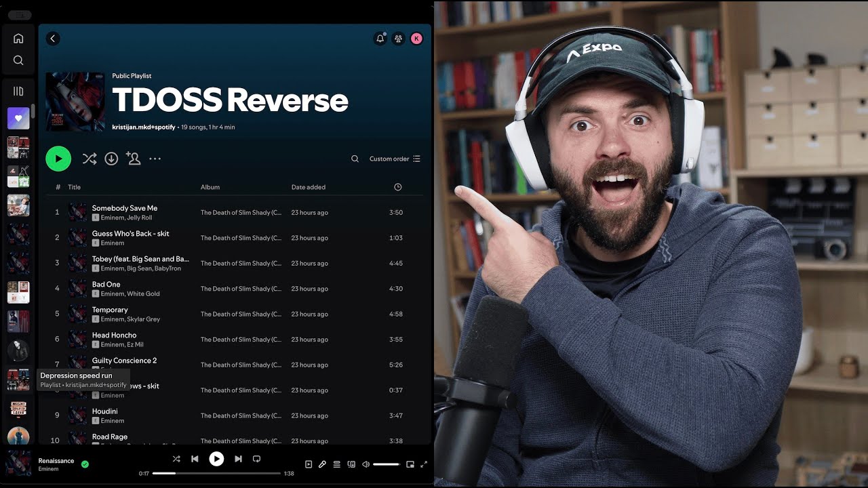Invite collaborators to the playlist
868x488 pixels.
(x=133, y=159)
